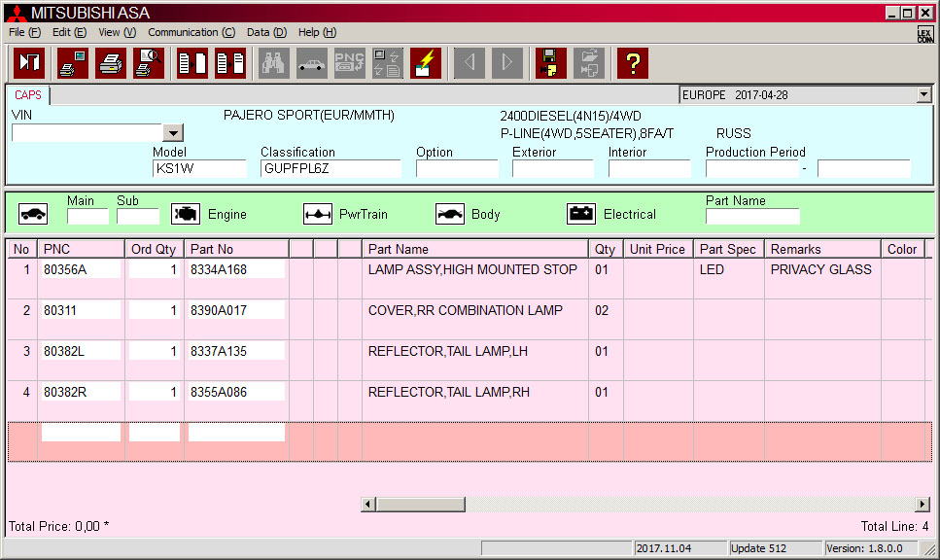Click the next right-arrow toolbar icon

pyautogui.click(x=507, y=63)
